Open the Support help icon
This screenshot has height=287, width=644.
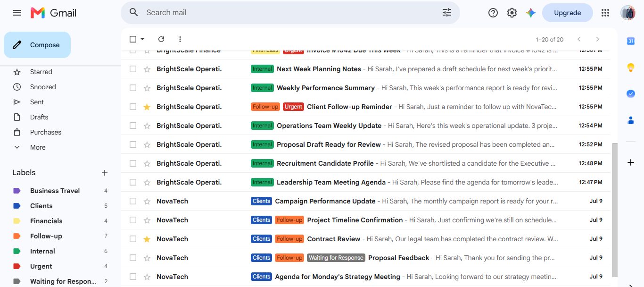pyautogui.click(x=493, y=13)
